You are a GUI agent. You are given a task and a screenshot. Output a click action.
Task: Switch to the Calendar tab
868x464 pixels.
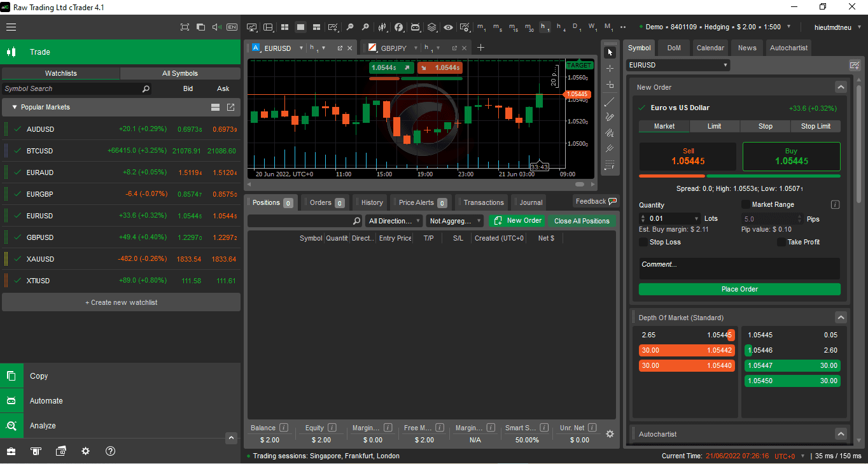click(710, 48)
